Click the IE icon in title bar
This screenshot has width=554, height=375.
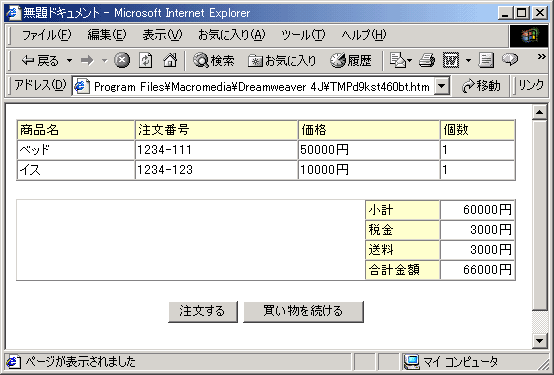point(14,13)
